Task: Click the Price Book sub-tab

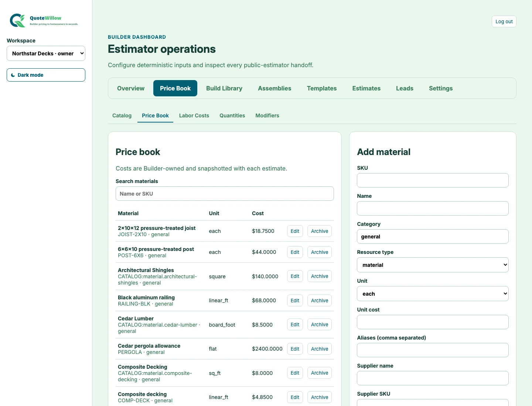Action: tap(155, 116)
